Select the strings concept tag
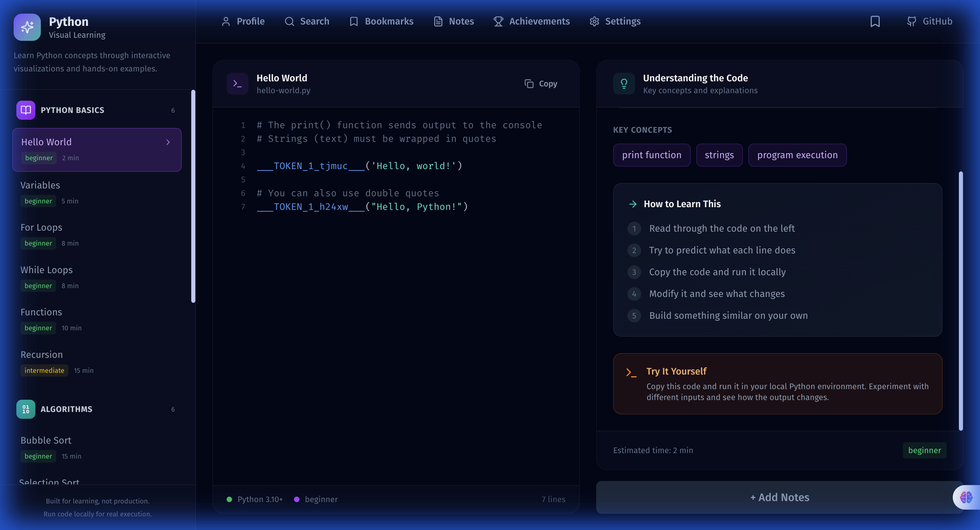Viewport: 980px width, 530px height. coord(719,155)
